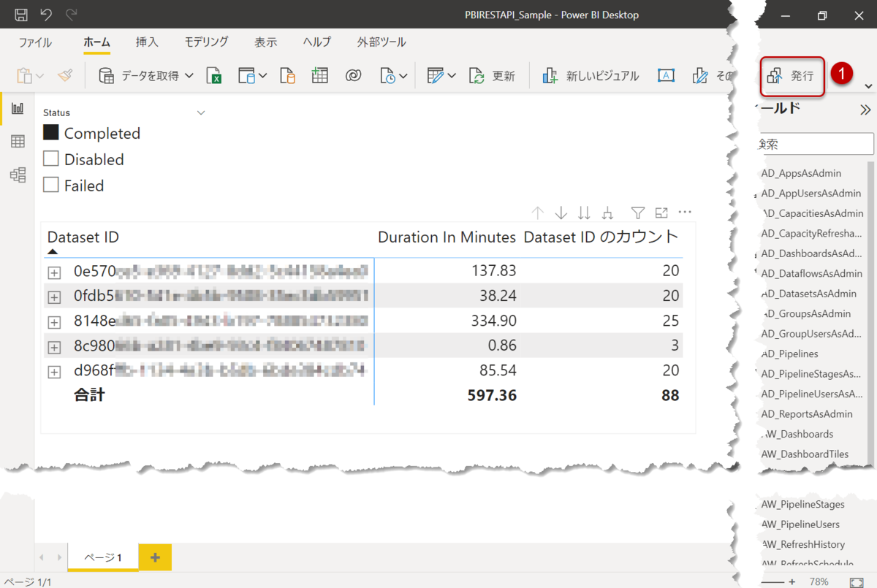Expand all down one level with the fork icon
The width and height of the screenshot is (877, 588).
[x=607, y=213]
